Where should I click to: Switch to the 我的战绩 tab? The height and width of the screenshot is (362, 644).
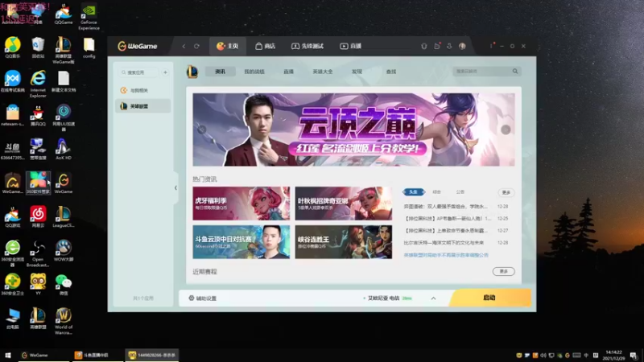coord(254,72)
